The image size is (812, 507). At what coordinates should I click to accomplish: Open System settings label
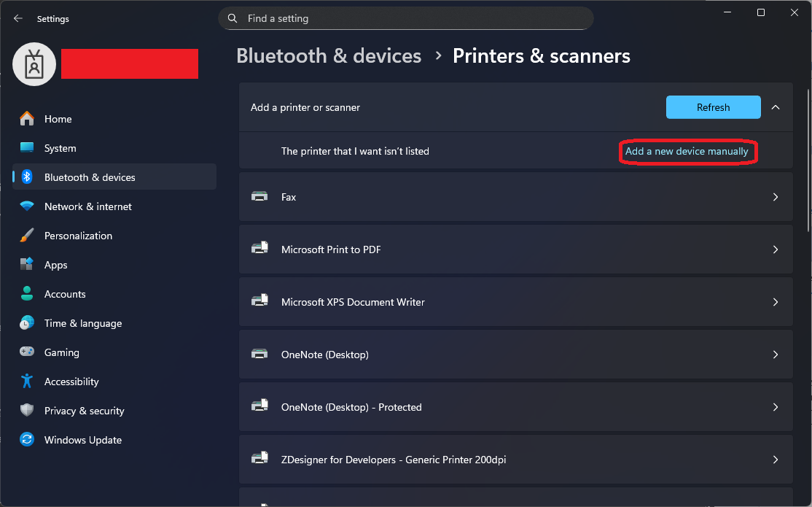pos(60,148)
